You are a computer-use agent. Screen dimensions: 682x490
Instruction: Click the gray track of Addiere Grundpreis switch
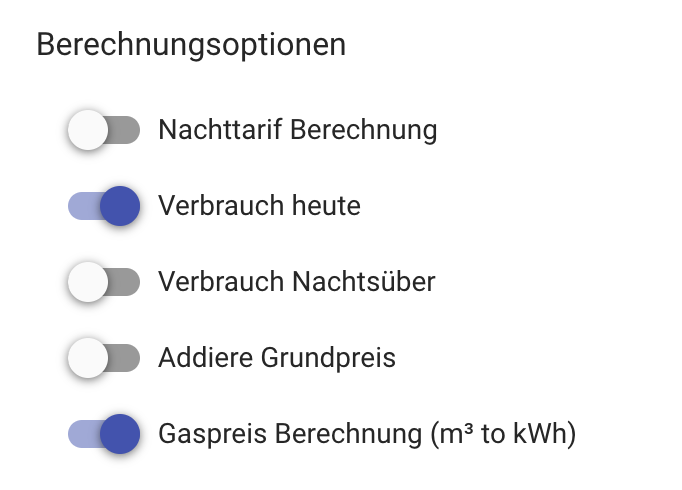tap(126, 358)
